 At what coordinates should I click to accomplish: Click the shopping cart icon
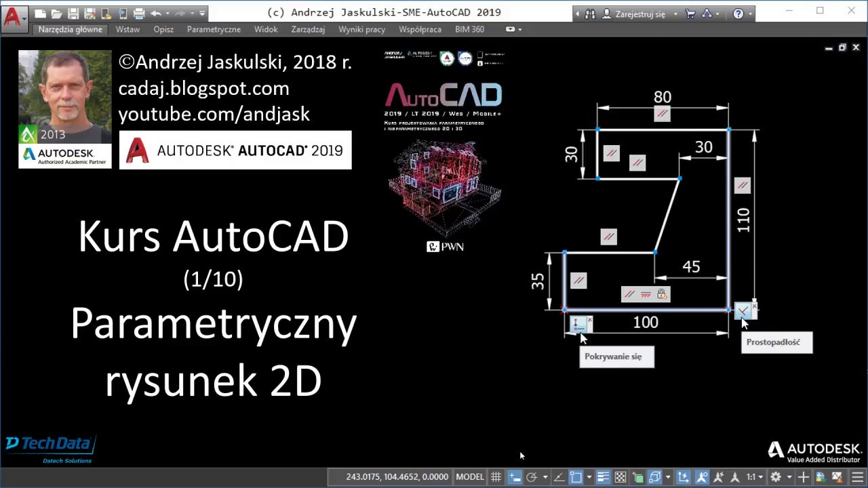[690, 14]
